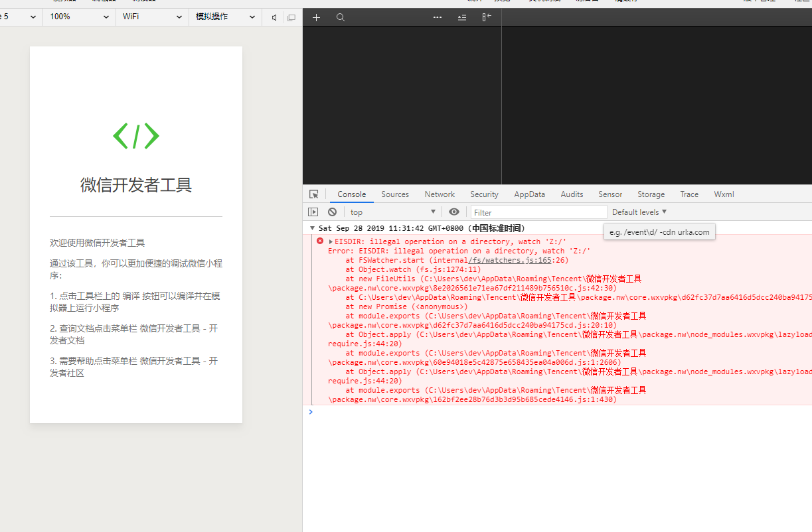Open the 100% zoom dropdown
The width and height of the screenshot is (812, 532).
tap(80, 17)
